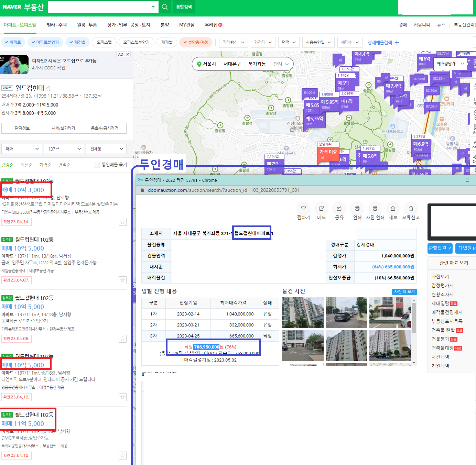This screenshot has width=476, height=465.
Task: Select the 상가·업무·공장·토지 tab
Action: [129, 25]
